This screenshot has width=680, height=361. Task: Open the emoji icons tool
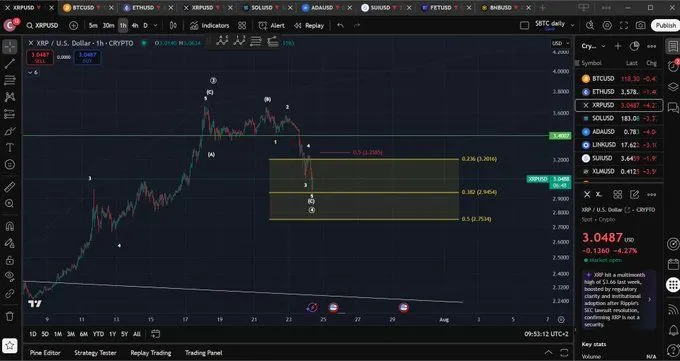(x=10, y=164)
